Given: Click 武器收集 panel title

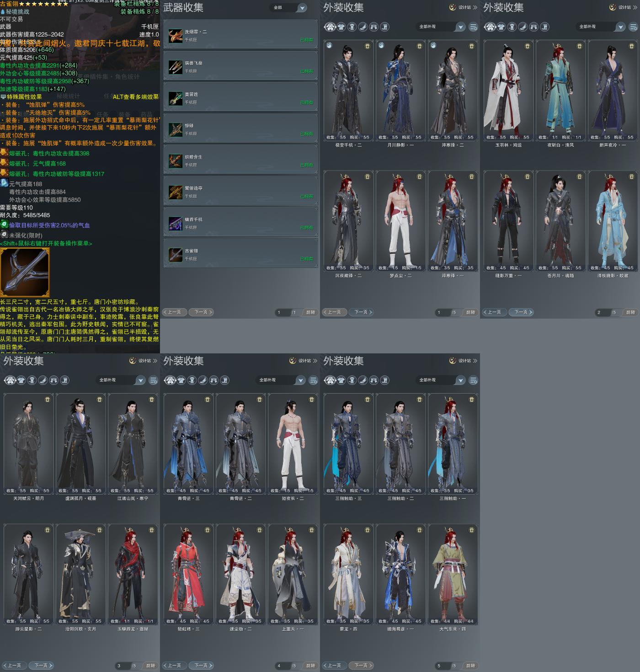Looking at the screenshot, I should click(183, 8).
